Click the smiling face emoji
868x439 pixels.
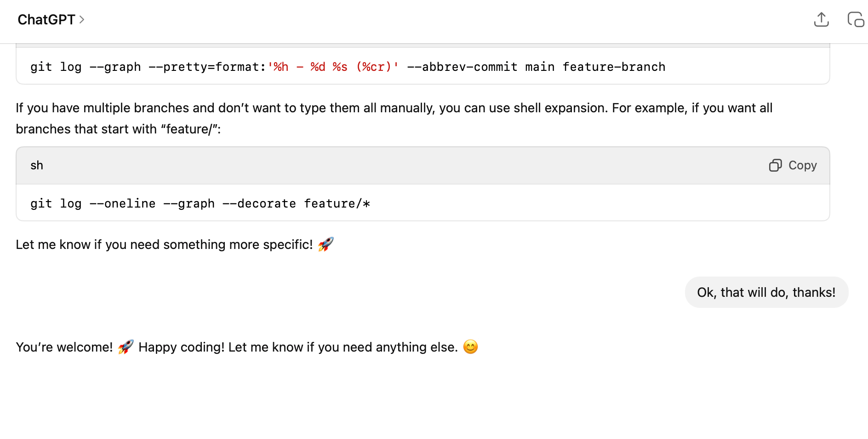tap(470, 347)
